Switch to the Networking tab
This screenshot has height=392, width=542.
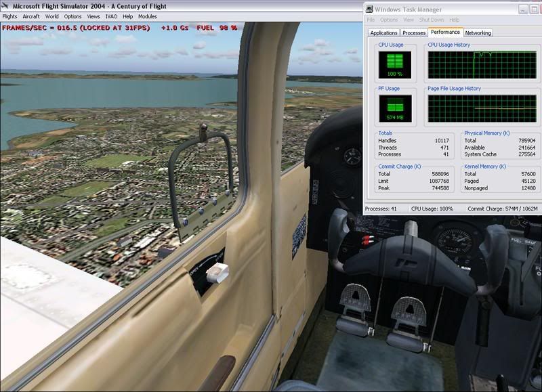[x=478, y=32]
